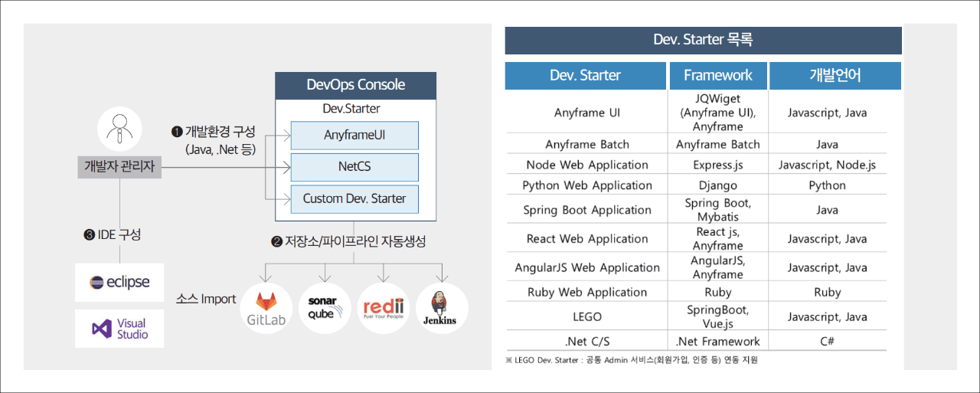Open the redii Fuel Your People icon

pyautogui.click(x=384, y=308)
